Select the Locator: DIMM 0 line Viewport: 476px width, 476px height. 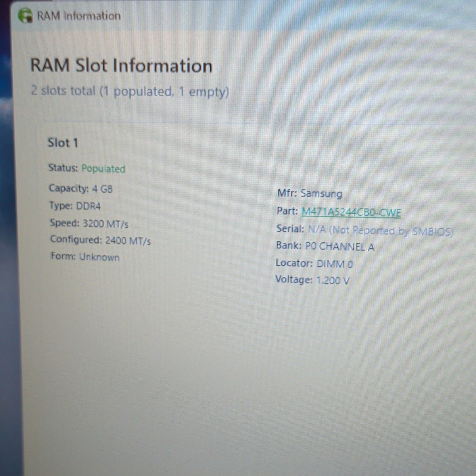click(x=314, y=263)
